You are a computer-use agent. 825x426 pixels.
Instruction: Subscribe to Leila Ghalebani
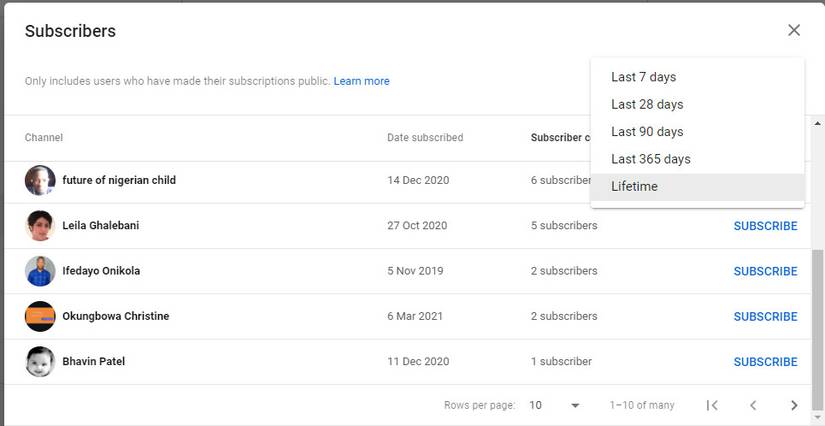pos(766,226)
